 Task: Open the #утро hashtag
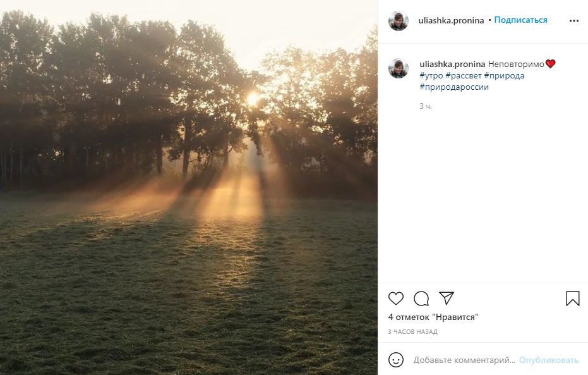[x=431, y=75]
